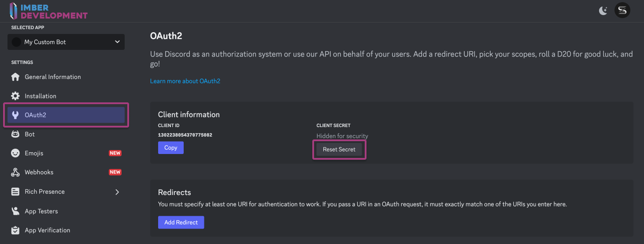This screenshot has height=244, width=644.
Task: Toggle dark mode moon icon
Action: pyautogui.click(x=603, y=11)
